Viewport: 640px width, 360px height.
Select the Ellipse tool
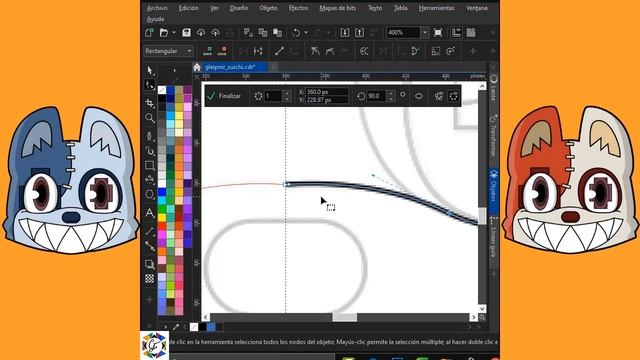(150, 195)
